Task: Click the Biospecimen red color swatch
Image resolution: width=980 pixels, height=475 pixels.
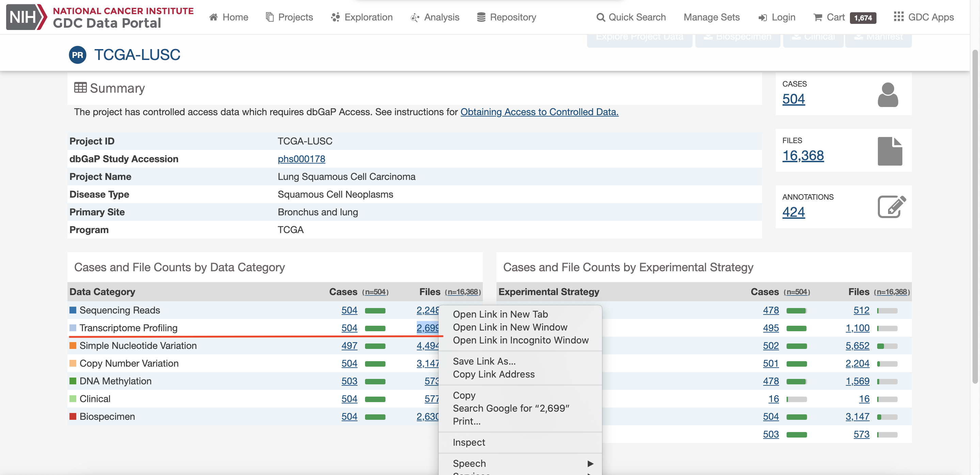Action: (73, 416)
